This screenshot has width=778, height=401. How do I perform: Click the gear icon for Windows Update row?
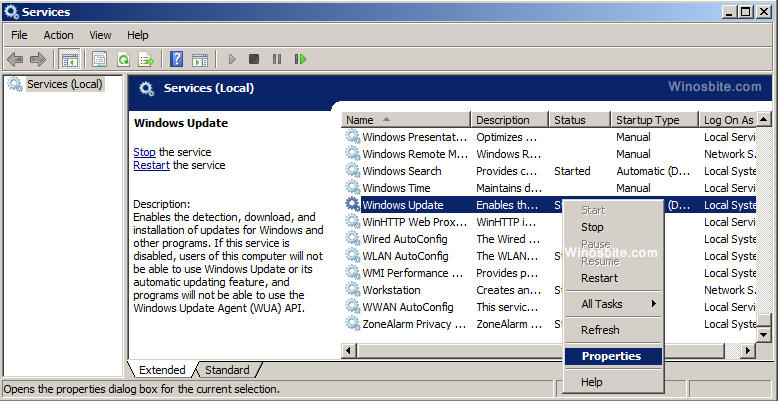point(352,204)
